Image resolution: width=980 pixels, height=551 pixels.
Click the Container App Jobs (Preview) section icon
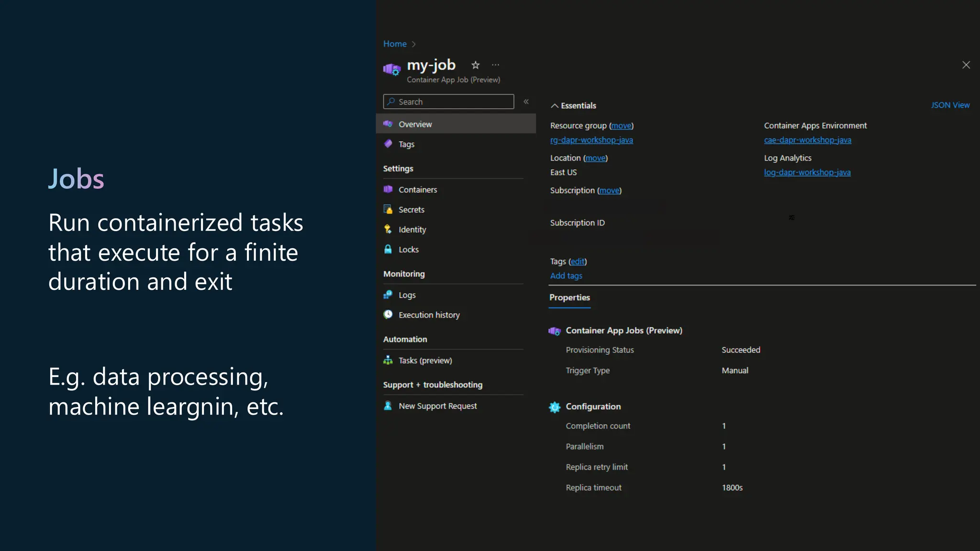[x=555, y=331]
